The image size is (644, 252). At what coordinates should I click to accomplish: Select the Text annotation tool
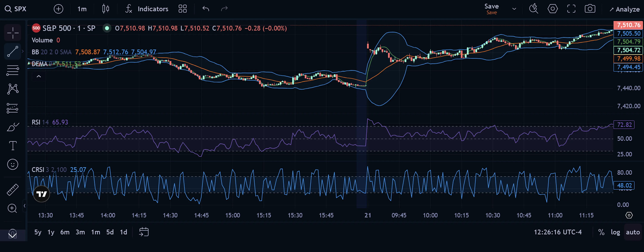tap(13, 146)
